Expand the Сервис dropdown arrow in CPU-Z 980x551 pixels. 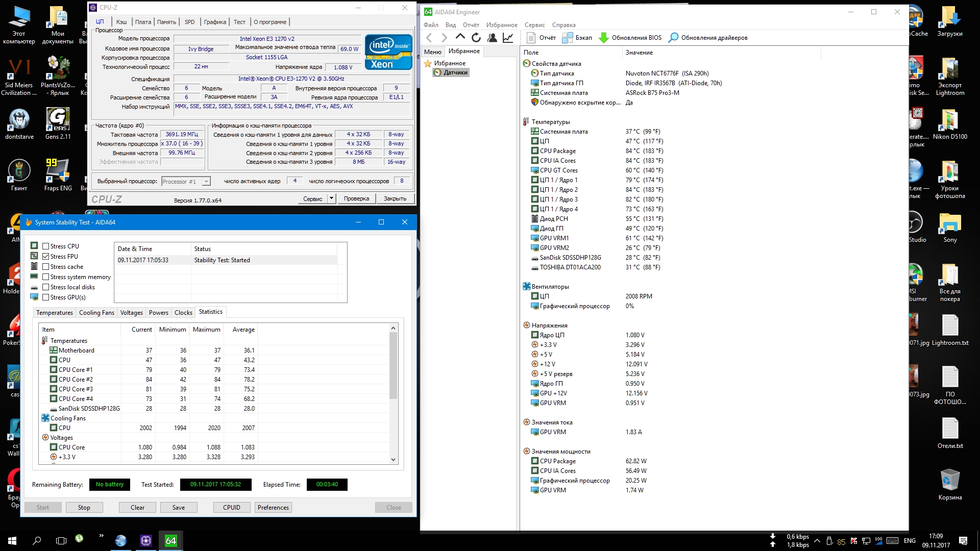click(x=331, y=198)
